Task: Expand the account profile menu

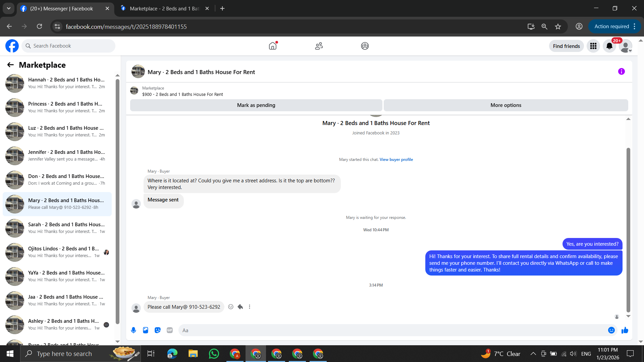Action: click(x=626, y=46)
